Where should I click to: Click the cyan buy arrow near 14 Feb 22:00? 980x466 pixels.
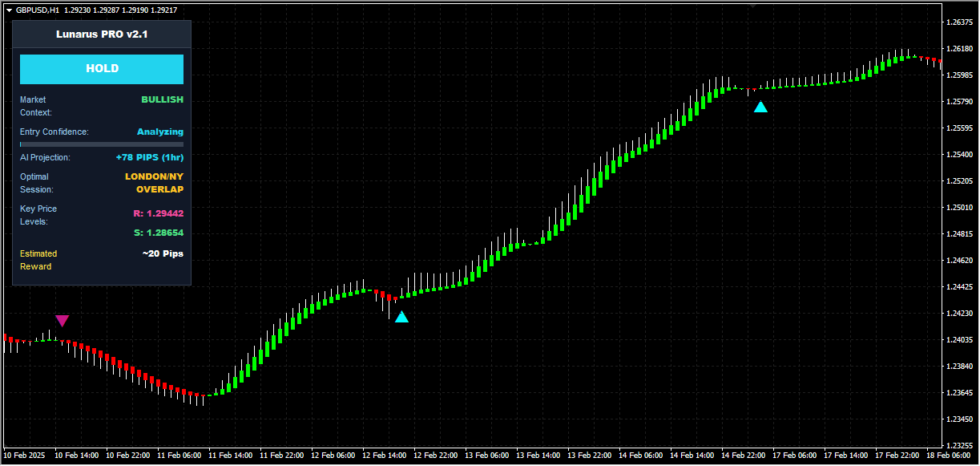click(760, 107)
